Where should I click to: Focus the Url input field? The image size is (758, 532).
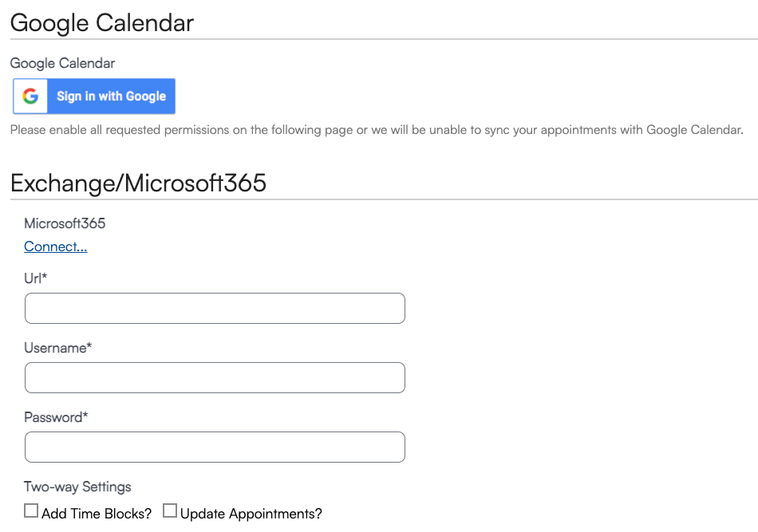click(x=215, y=309)
